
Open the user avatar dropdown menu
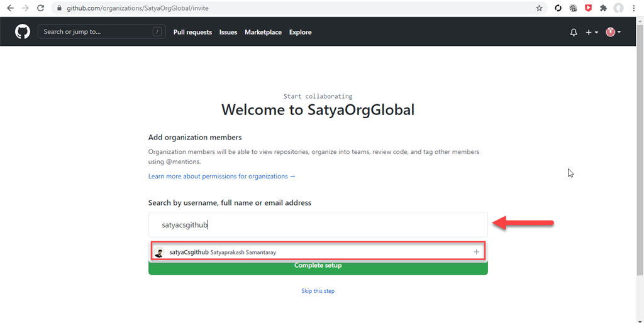[x=613, y=32]
